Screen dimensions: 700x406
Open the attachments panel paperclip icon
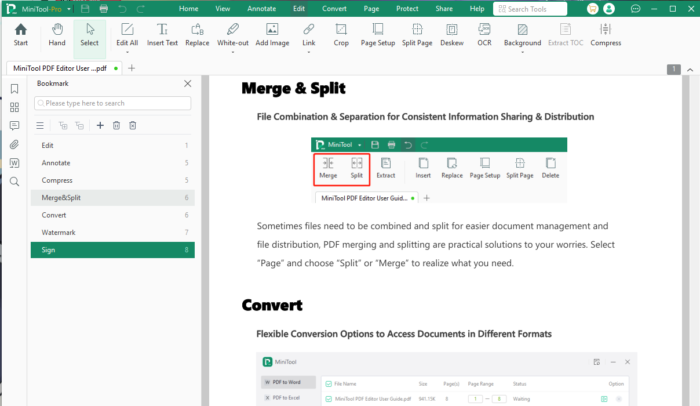point(14,144)
